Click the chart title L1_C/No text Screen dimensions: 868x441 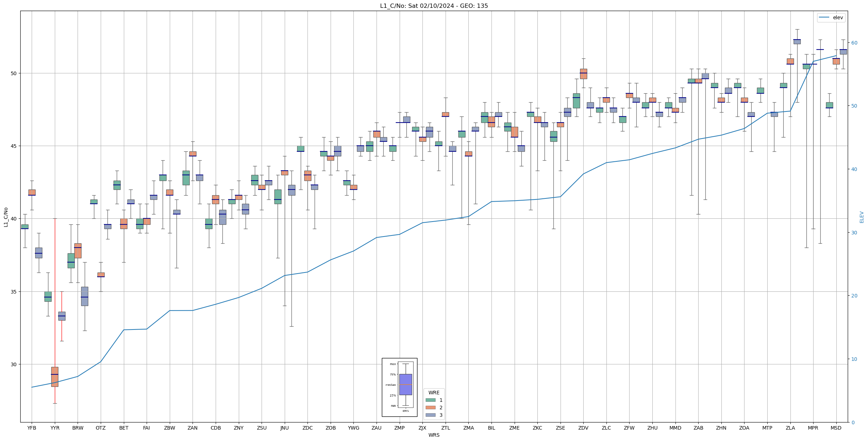434,6
